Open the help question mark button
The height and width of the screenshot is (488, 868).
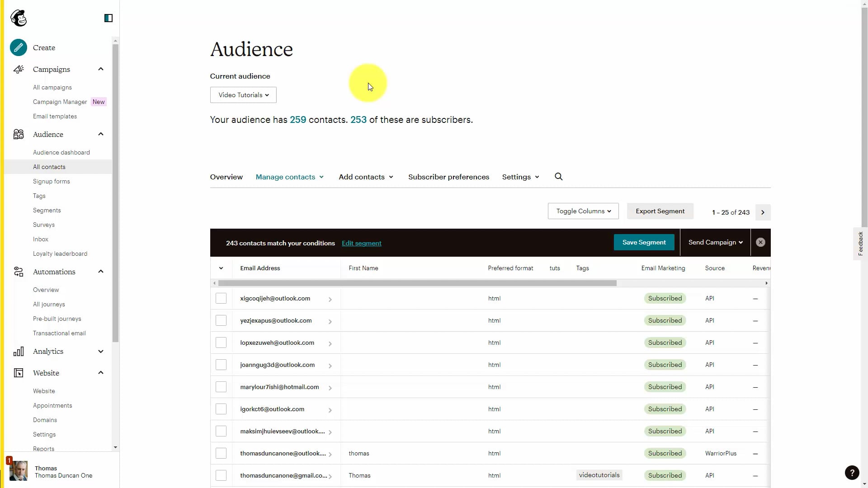coord(852,473)
